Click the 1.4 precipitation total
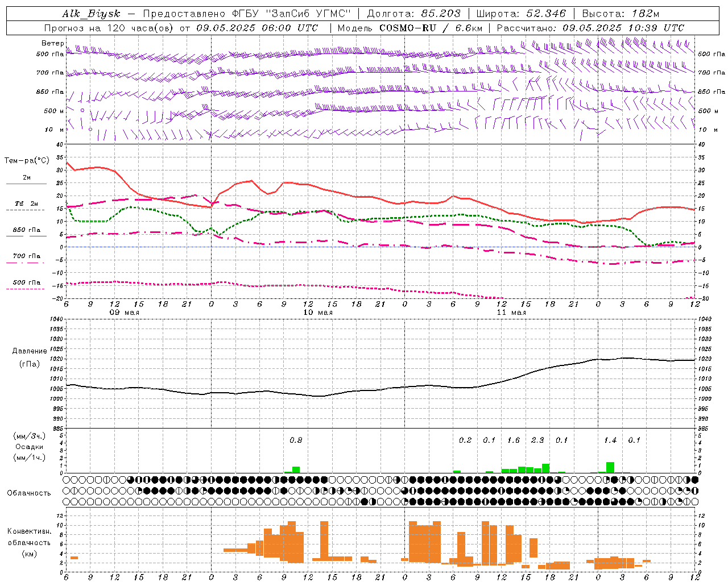Image resolution: width=728 pixels, height=582 pixels. (x=610, y=440)
